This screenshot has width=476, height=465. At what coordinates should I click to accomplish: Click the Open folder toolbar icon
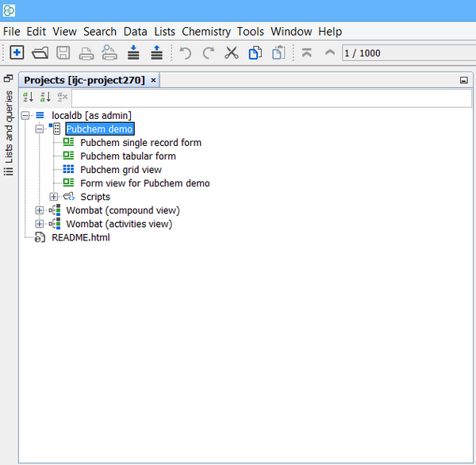tap(40, 53)
